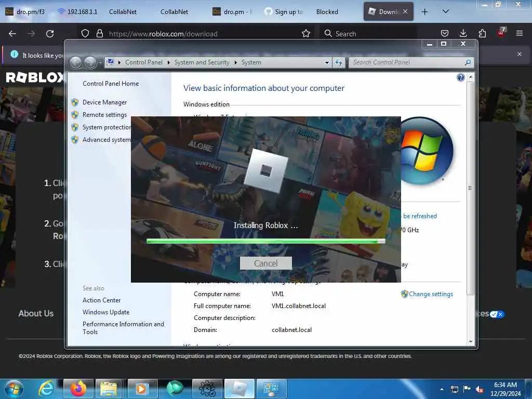
Task: Open Windows Explorer folder taskbar icon
Action: (109, 389)
